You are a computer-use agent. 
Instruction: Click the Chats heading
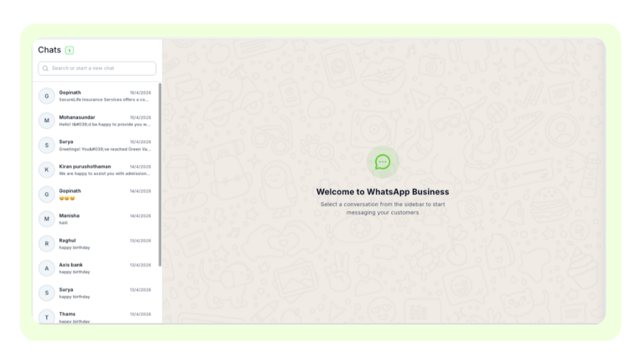pyautogui.click(x=49, y=50)
